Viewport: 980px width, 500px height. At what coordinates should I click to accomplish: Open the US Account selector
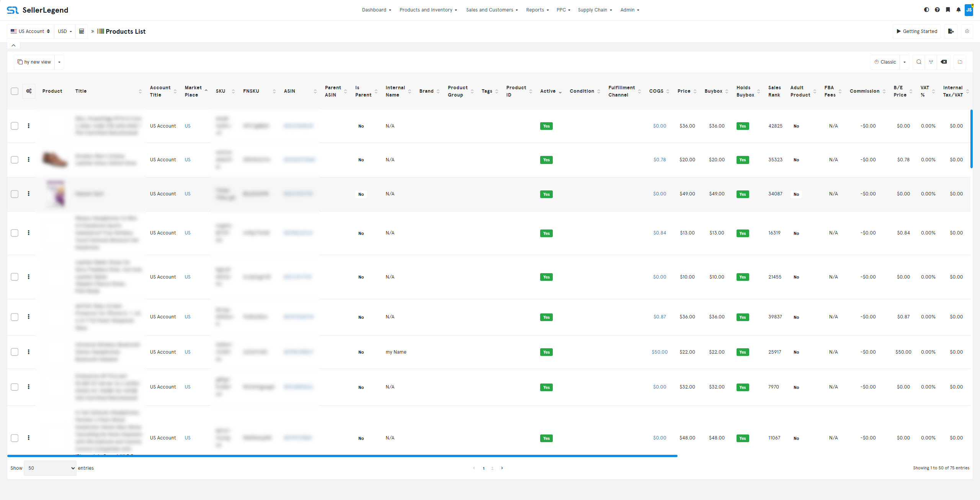pos(30,31)
